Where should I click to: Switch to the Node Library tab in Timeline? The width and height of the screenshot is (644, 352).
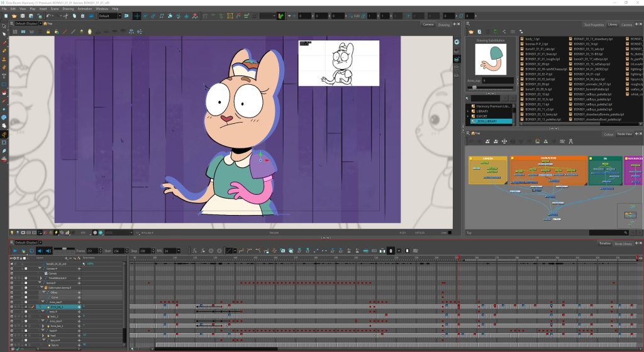coord(623,244)
